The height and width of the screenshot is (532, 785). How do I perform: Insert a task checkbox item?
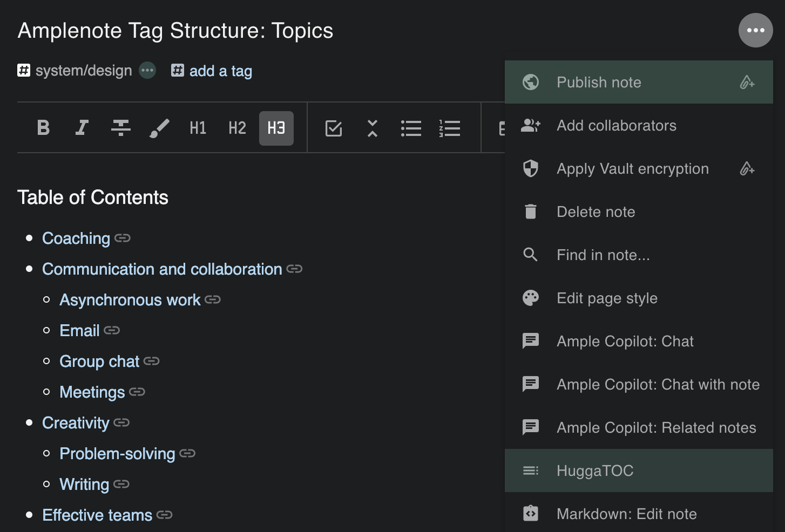(334, 128)
